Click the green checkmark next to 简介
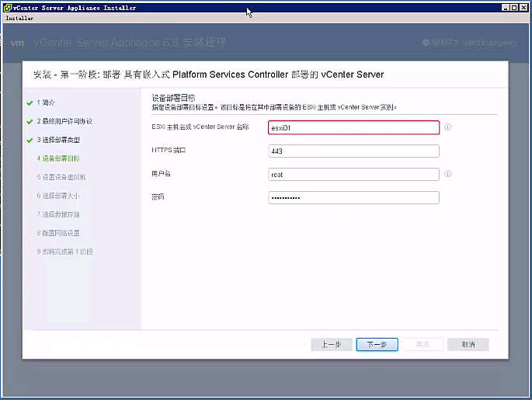The image size is (532, 400). tap(30, 103)
